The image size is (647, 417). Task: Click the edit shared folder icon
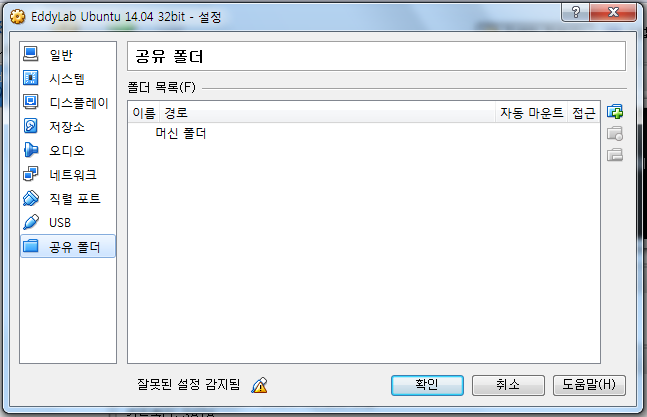[615, 133]
